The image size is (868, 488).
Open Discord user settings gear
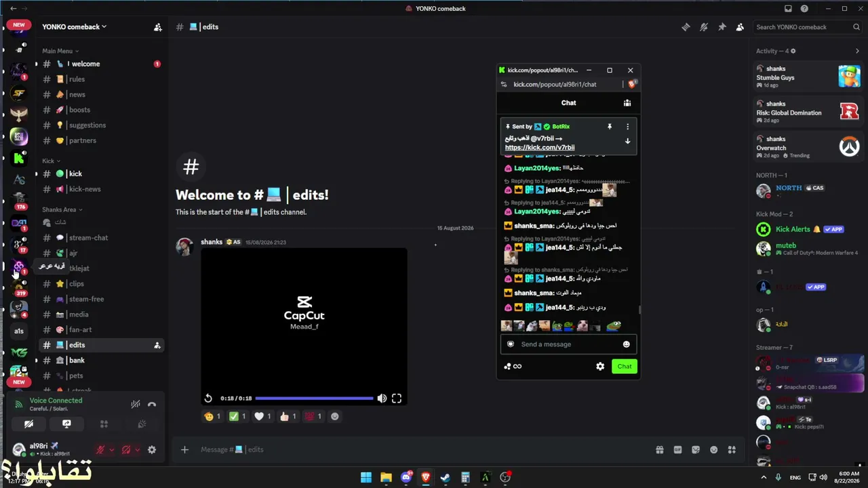152,449
